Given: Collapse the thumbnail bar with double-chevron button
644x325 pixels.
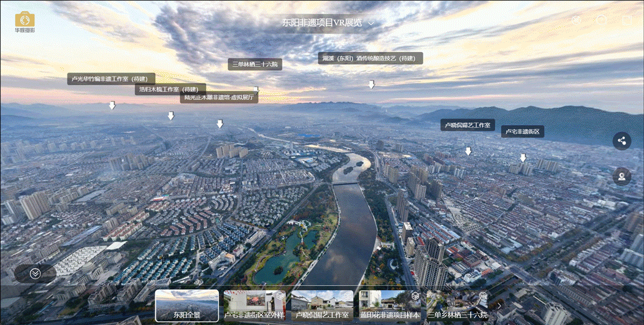Looking at the screenshot, I should click(x=35, y=273).
